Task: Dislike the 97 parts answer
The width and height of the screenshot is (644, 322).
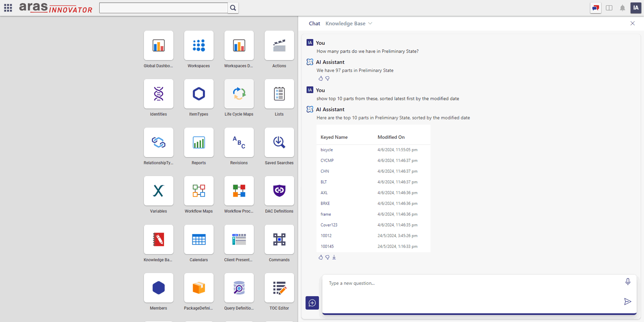Action: click(327, 78)
